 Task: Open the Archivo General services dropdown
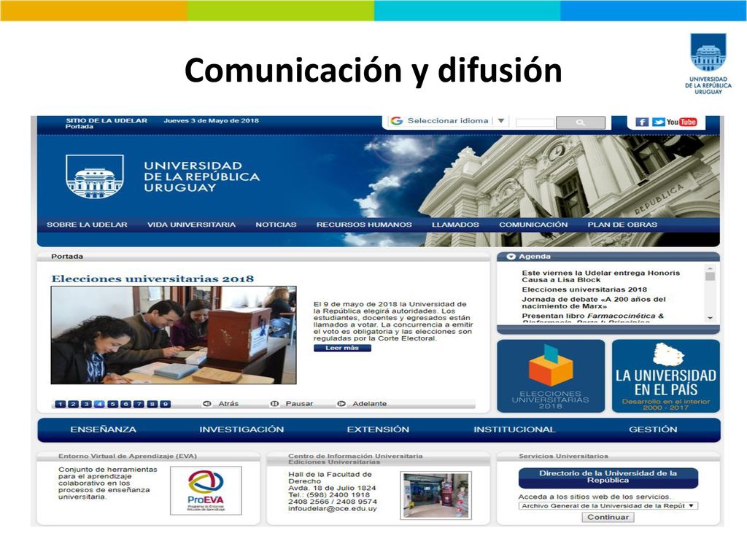pos(608,506)
